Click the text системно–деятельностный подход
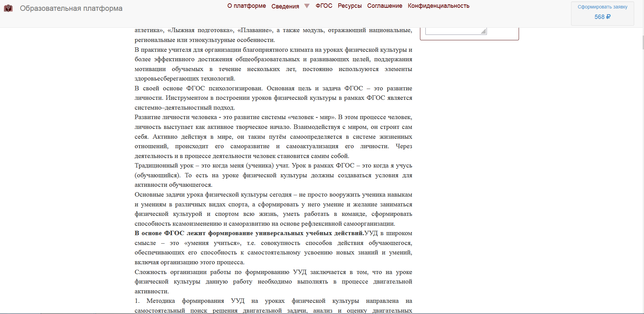 pyautogui.click(x=184, y=108)
